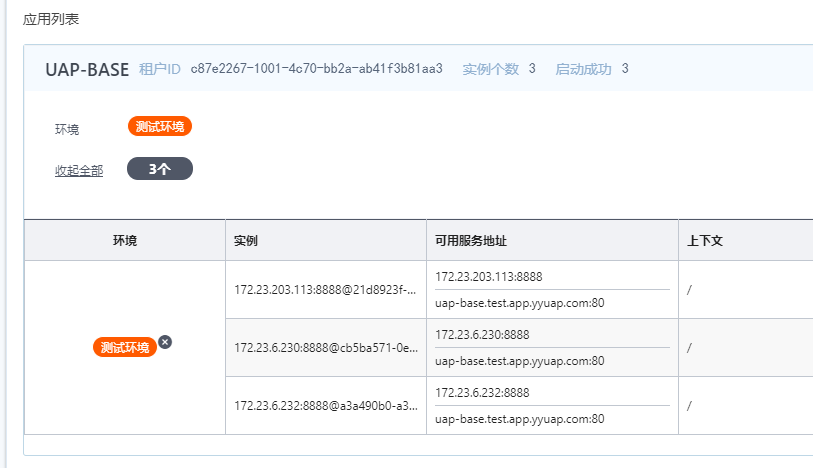Select the orange 测试环境 environment filter pill
The width and height of the screenshot is (813, 468).
160,126
